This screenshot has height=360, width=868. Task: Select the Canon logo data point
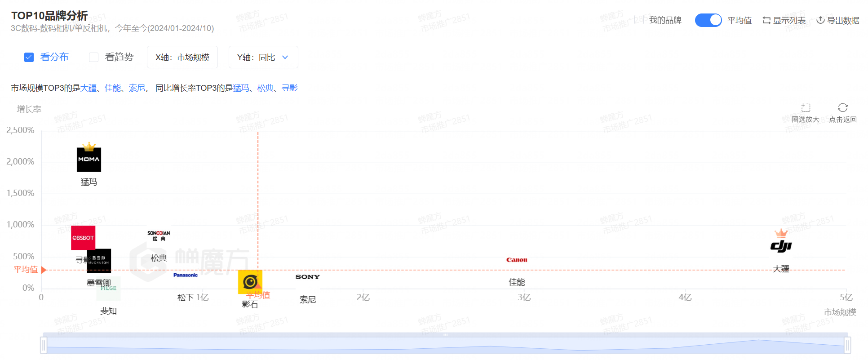(517, 260)
